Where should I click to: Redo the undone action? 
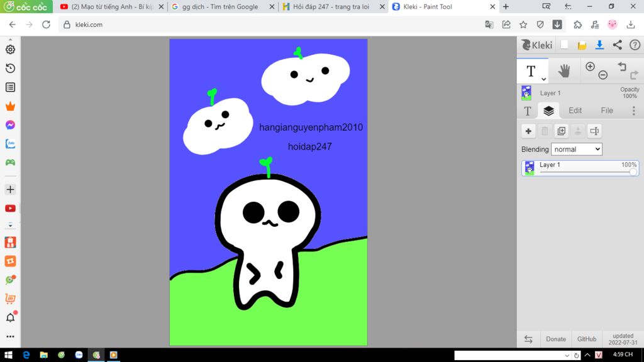click(x=634, y=75)
